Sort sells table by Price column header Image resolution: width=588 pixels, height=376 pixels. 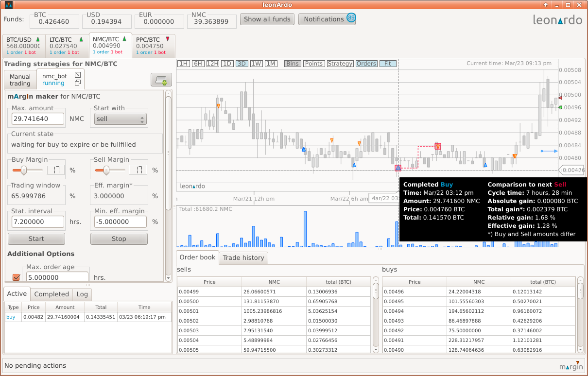tap(209, 282)
